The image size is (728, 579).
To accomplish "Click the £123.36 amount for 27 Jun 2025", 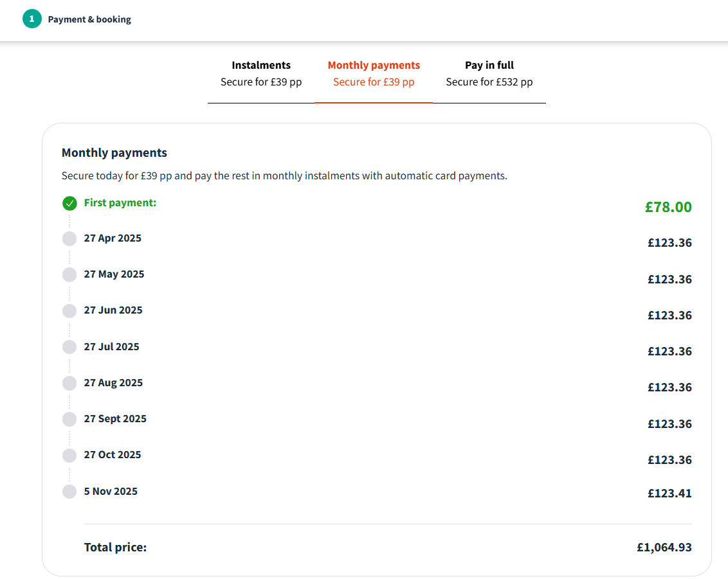I will coord(669,316).
